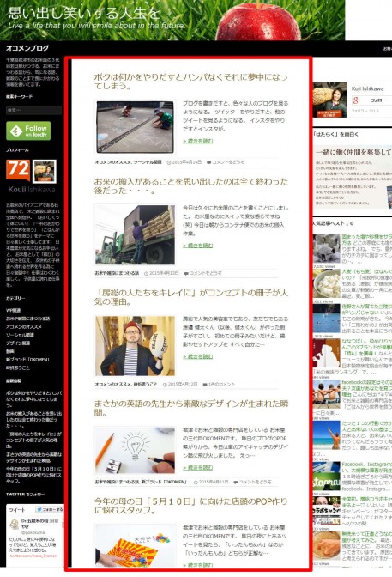392x577 pixels.
Task: Click the Google+ follow button beside Koji Ishikawa
Action: (x=372, y=100)
